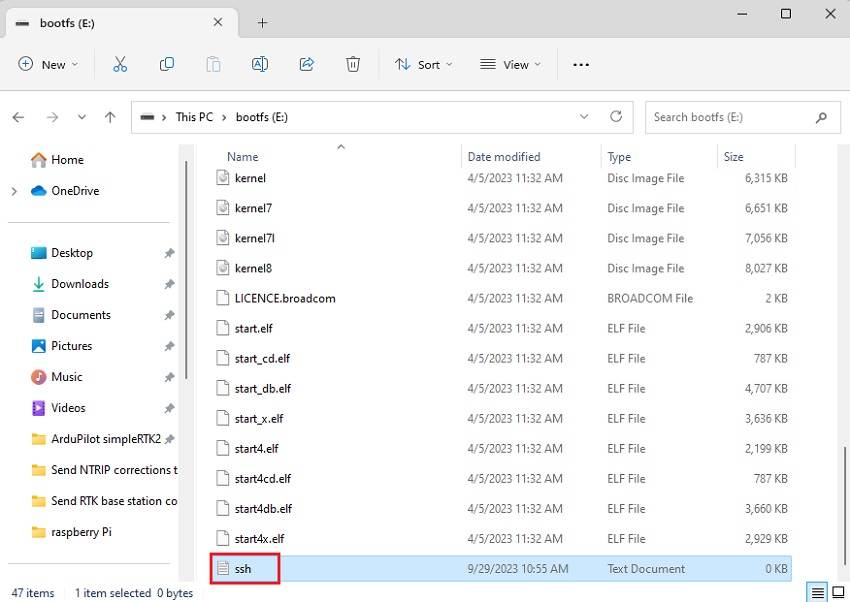
Task: Click the Share icon in toolbar
Action: pos(307,64)
